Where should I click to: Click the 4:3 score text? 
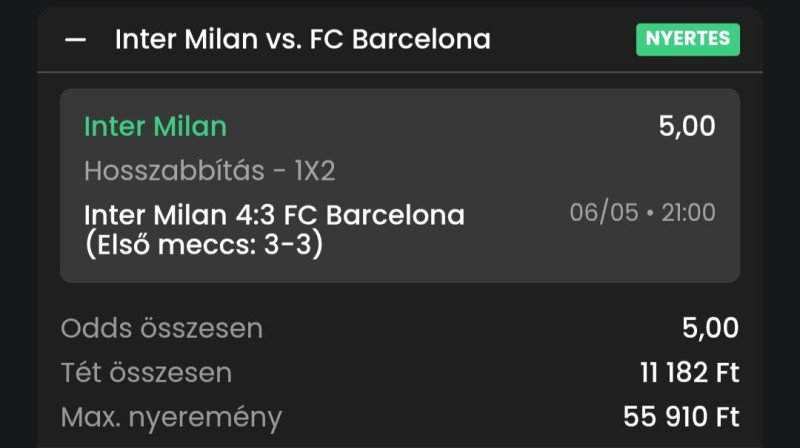(x=255, y=215)
